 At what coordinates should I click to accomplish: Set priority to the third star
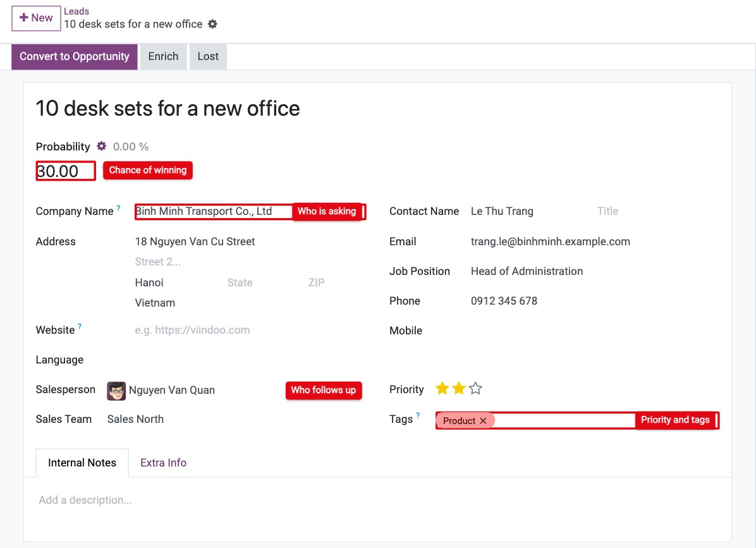point(475,389)
